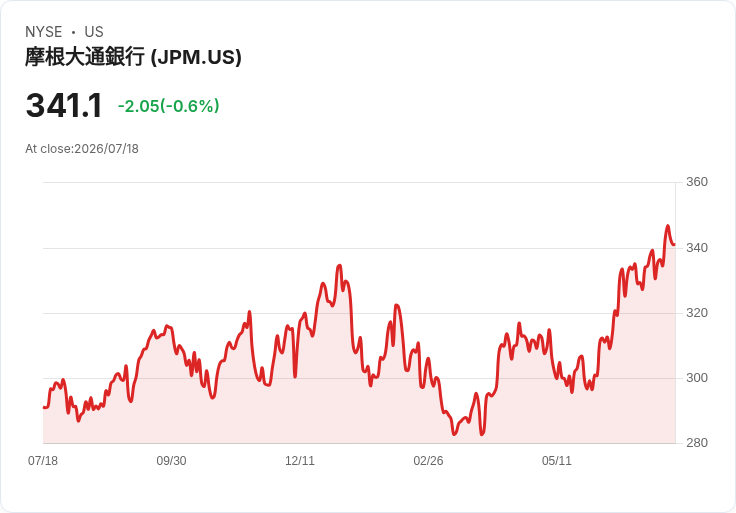The width and height of the screenshot is (736, 513).
Task: Click the 340 y-axis price label
Action: click(697, 247)
